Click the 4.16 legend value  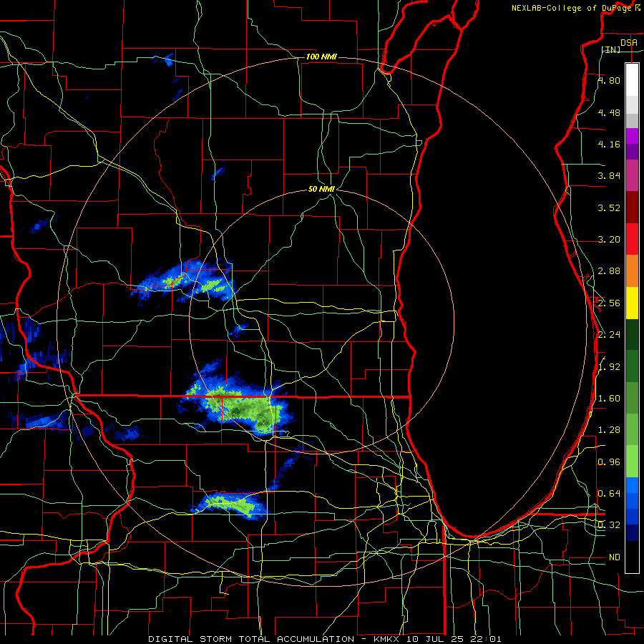(609, 144)
